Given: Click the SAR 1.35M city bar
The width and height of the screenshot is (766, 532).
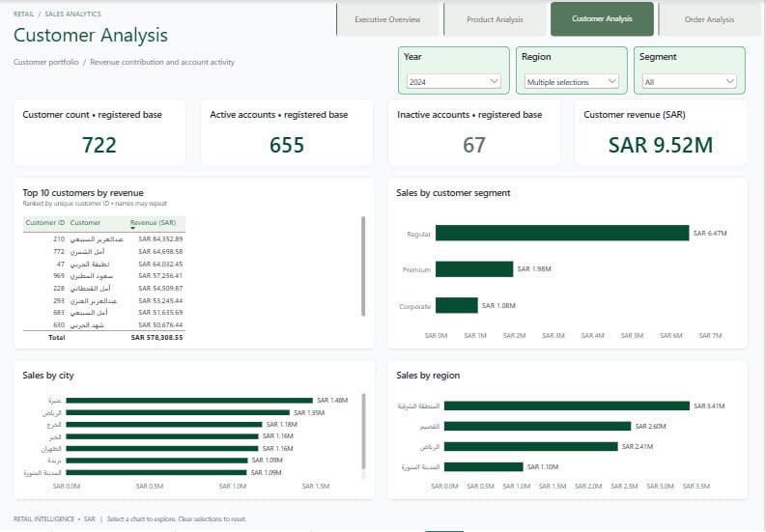Looking at the screenshot, I should (x=178, y=413).
